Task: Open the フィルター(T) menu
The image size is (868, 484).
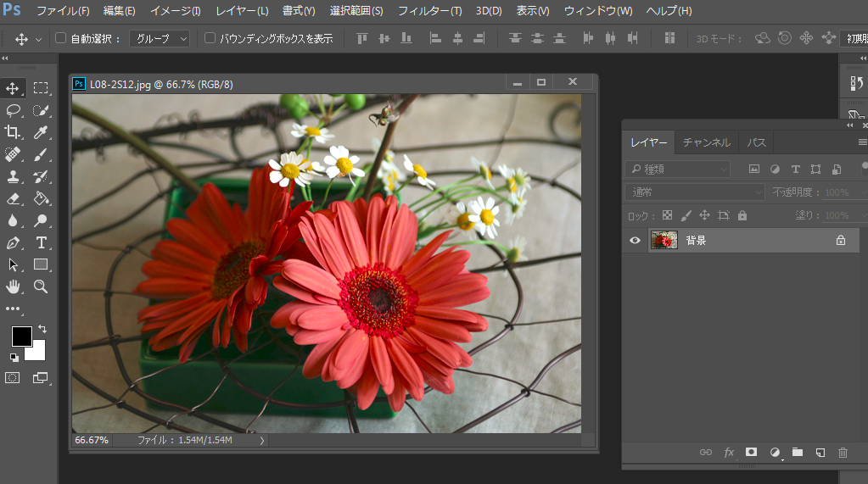Action: (x=429, y=11)
